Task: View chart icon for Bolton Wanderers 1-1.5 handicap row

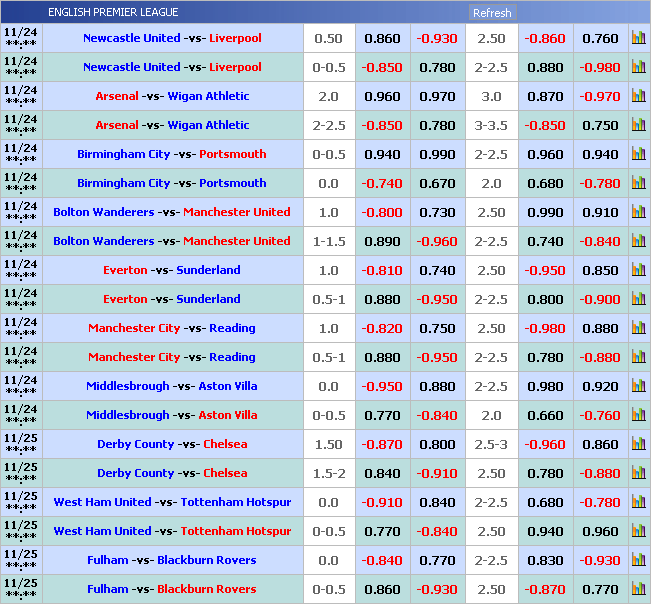Action: pyautogui.click(x=638, y=242)
